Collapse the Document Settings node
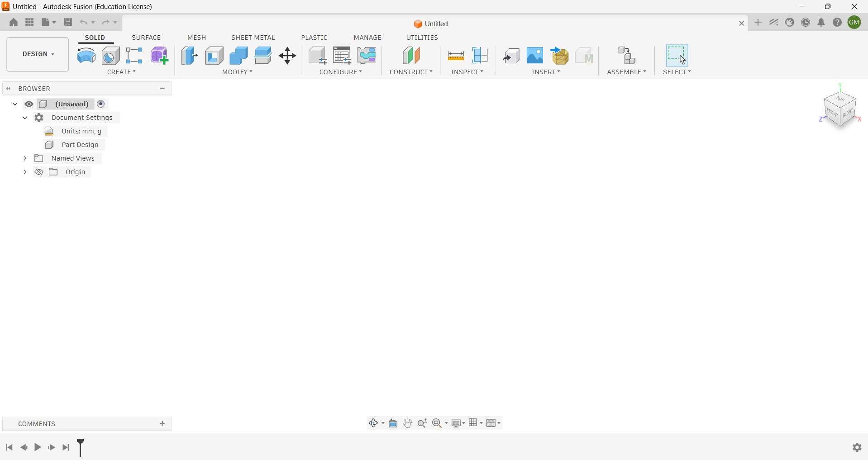The height and width of the screenshot is (460, 868). [x=25, y=118]
